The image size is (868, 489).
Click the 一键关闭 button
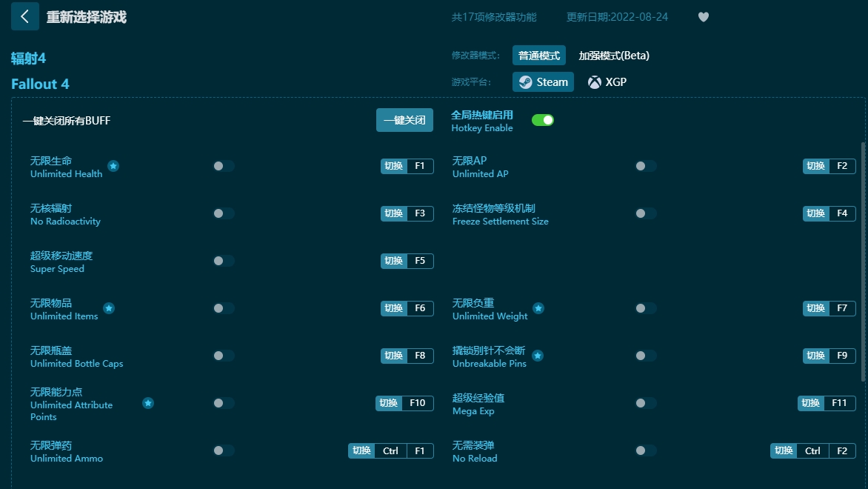pyautogui.click(x=404, y=120)
